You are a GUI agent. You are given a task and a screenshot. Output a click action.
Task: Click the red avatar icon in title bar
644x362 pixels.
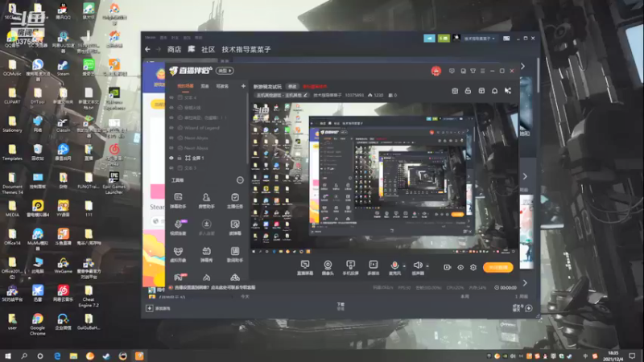click(436, 71)
